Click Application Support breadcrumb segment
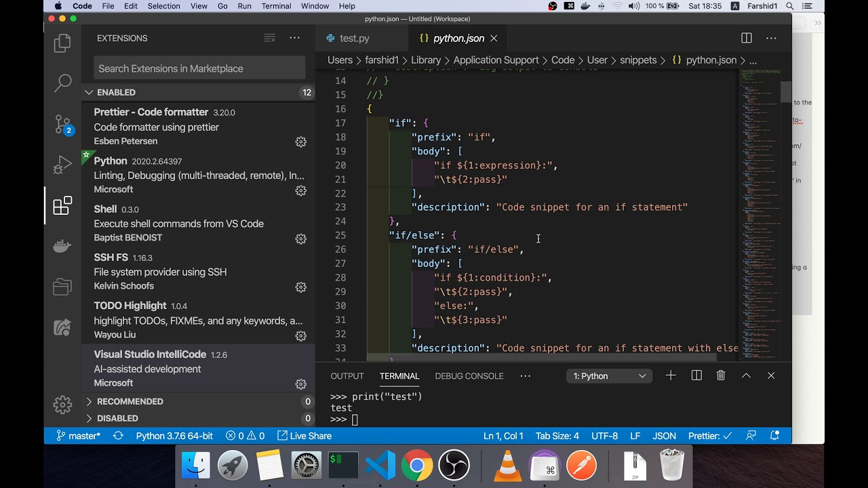 [x=496, y=60]
